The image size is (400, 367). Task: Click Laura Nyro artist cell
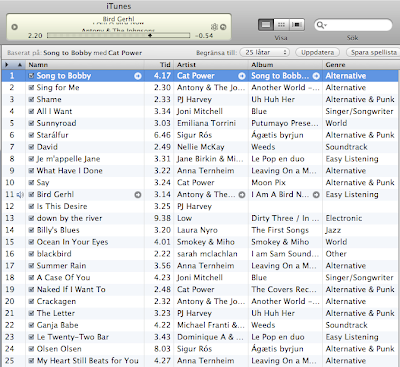tap(197, 230)
